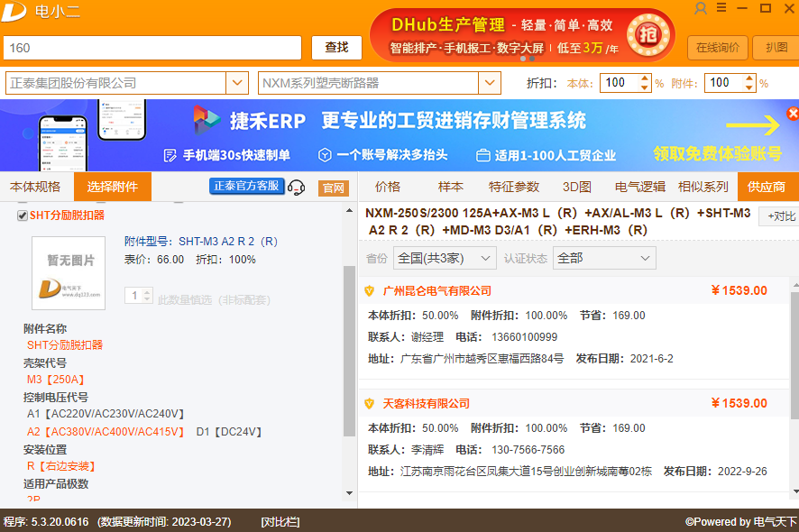Screen dimensions: 799x532
Task: Select voltage option A1【AC220V/AC230V/AC240V】
Action: click(106, 414)
